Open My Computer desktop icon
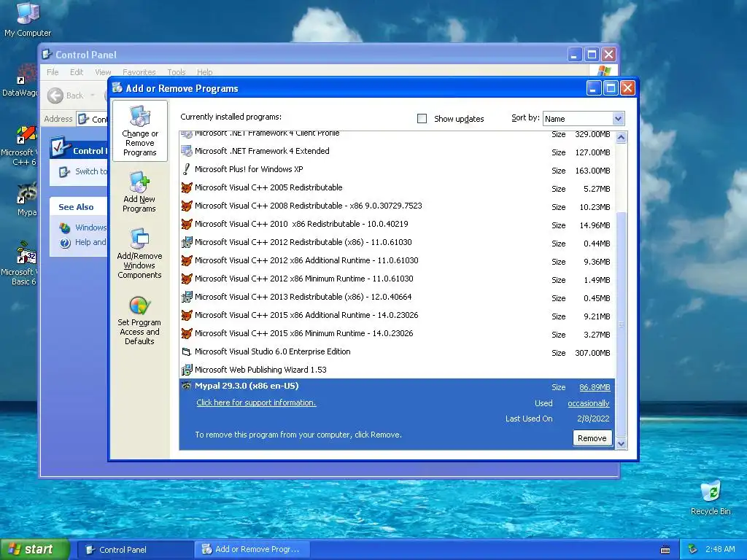 tap(28, 20)
